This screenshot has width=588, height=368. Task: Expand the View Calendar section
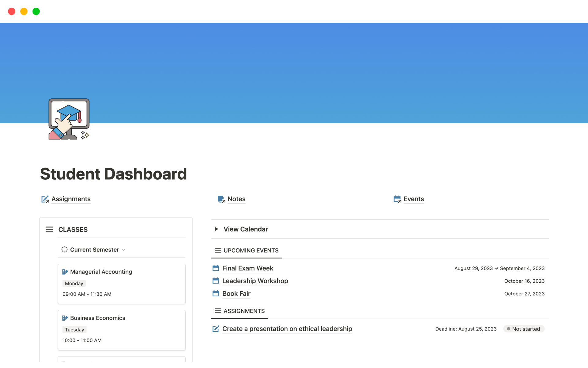216,229
